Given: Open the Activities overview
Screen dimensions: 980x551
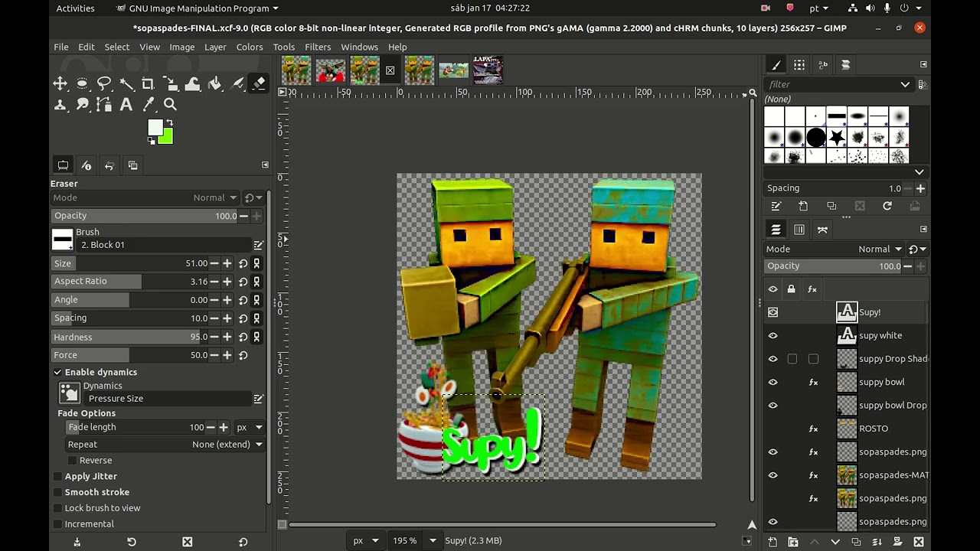Looking at the screenshot, I should pos(75,8).
